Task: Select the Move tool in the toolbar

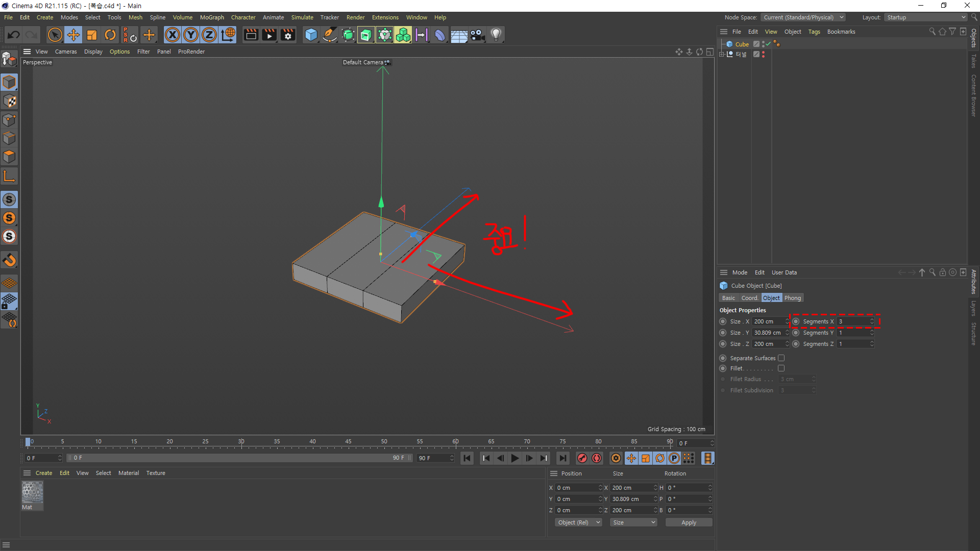Action: [73, 35]
